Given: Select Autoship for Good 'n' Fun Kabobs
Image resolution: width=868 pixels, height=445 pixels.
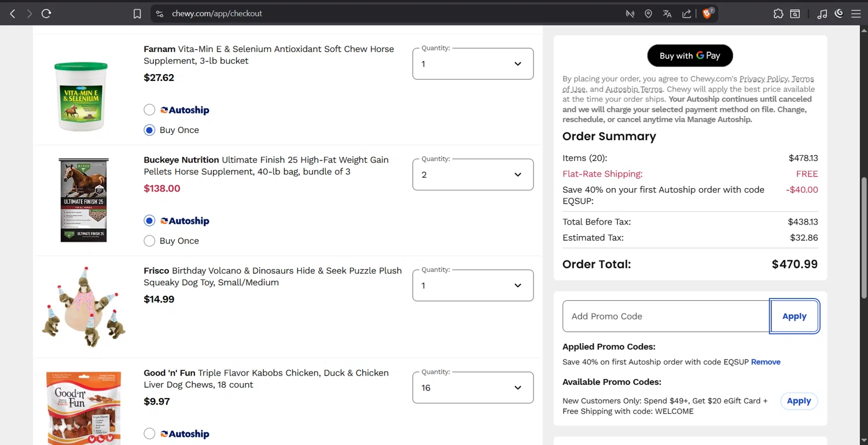Looking at the screenshot, I should pos(149,433).
